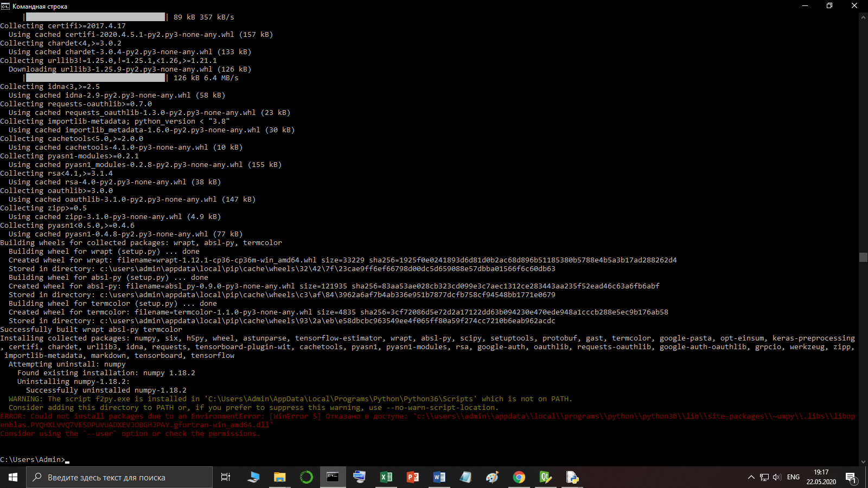Viewport: 868px width, 488px height.
Task: Click the 'Collecting certifi>=2017.4.17' line
Action: [63, 26]
